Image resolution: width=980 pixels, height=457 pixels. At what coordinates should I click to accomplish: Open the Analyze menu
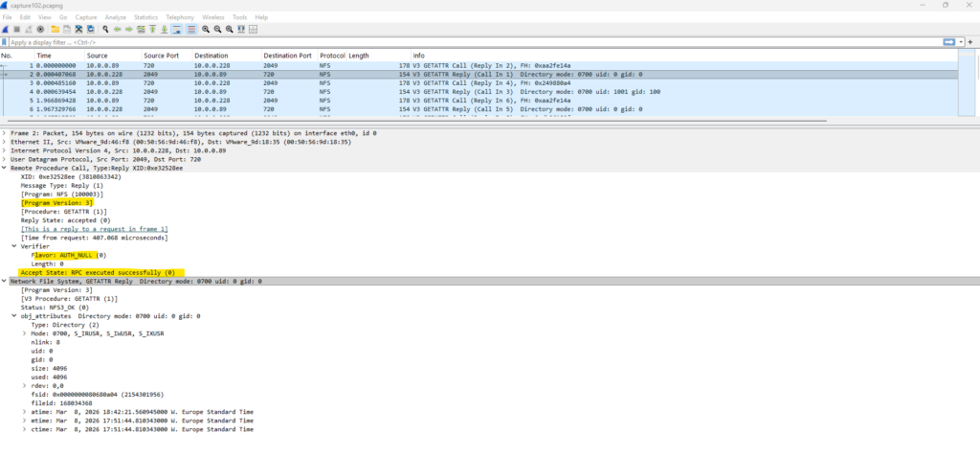(x=116, y=17)
